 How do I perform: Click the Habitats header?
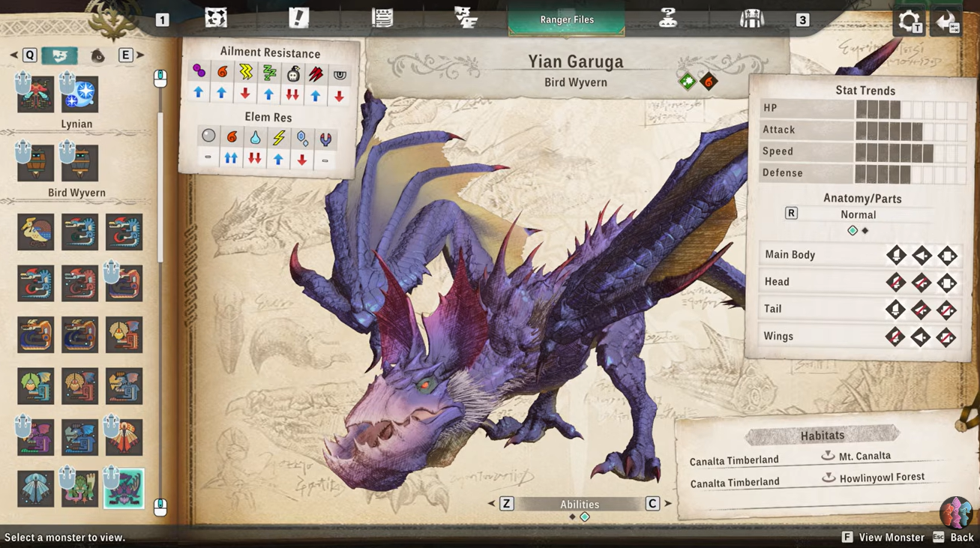[822, 435]
